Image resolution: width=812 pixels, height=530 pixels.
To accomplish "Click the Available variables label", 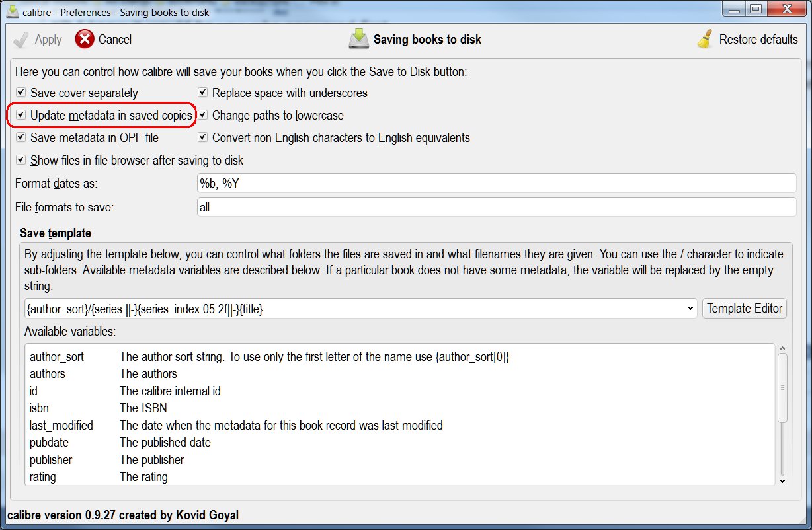I will pyautogui.click(x=70, y=330).
